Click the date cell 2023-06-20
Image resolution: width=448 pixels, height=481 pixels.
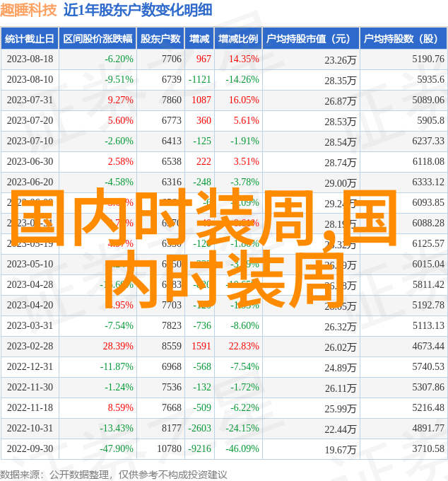click(30, 182)
